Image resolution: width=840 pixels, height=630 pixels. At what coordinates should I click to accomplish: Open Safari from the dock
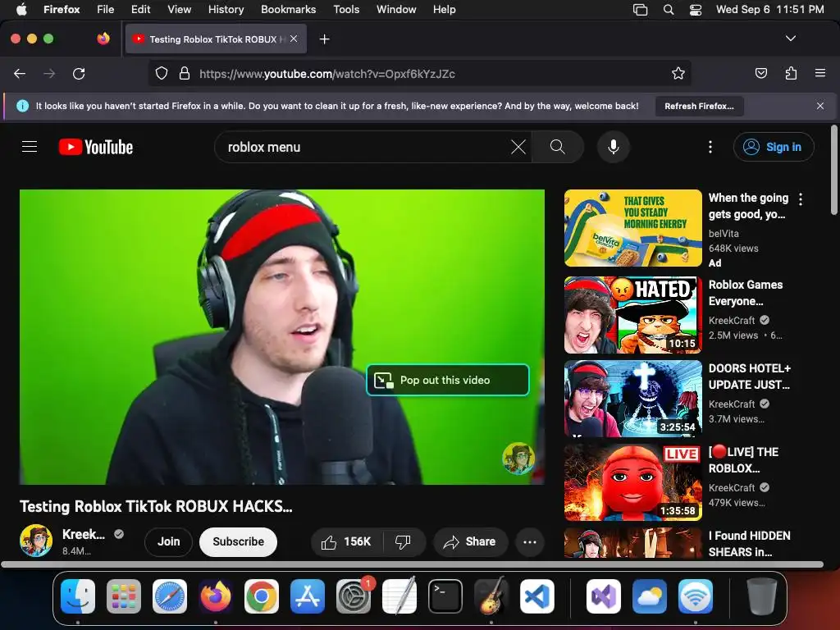click(170, 596)
